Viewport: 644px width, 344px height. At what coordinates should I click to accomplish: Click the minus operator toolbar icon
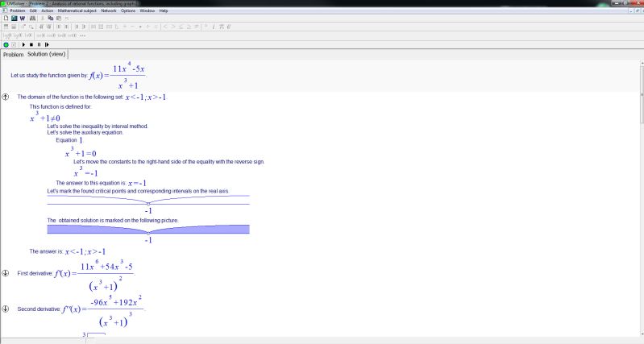tap(132, 27)
